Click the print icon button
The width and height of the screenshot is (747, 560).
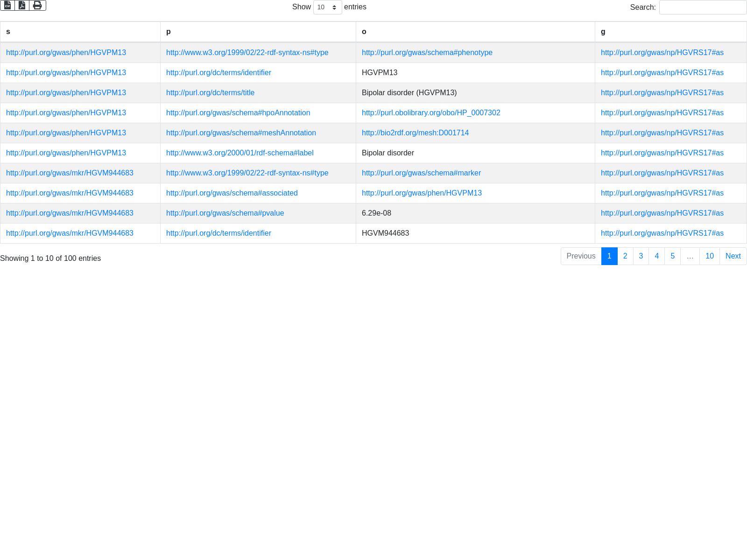[37, 5]
